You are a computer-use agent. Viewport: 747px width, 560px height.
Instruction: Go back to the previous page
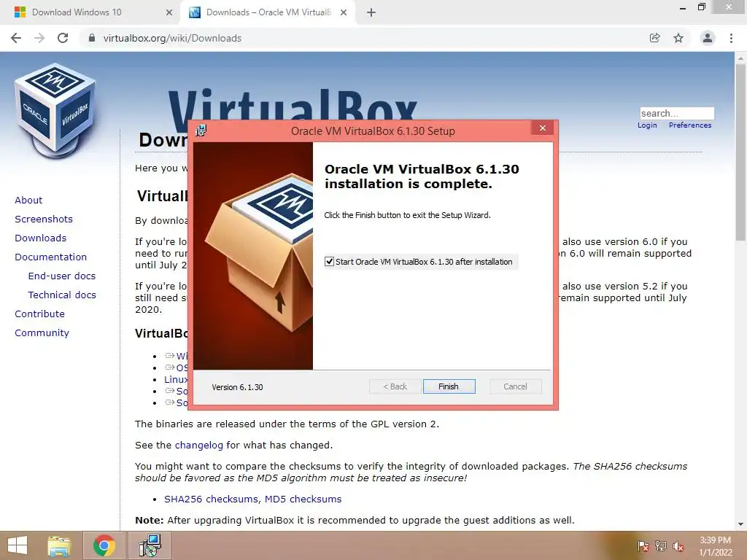click(16, 38)
